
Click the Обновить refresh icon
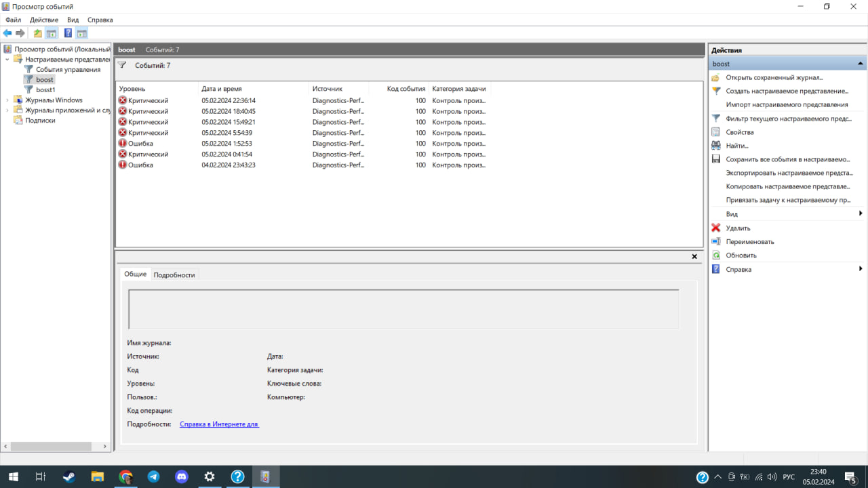click(x=715, y=256)
